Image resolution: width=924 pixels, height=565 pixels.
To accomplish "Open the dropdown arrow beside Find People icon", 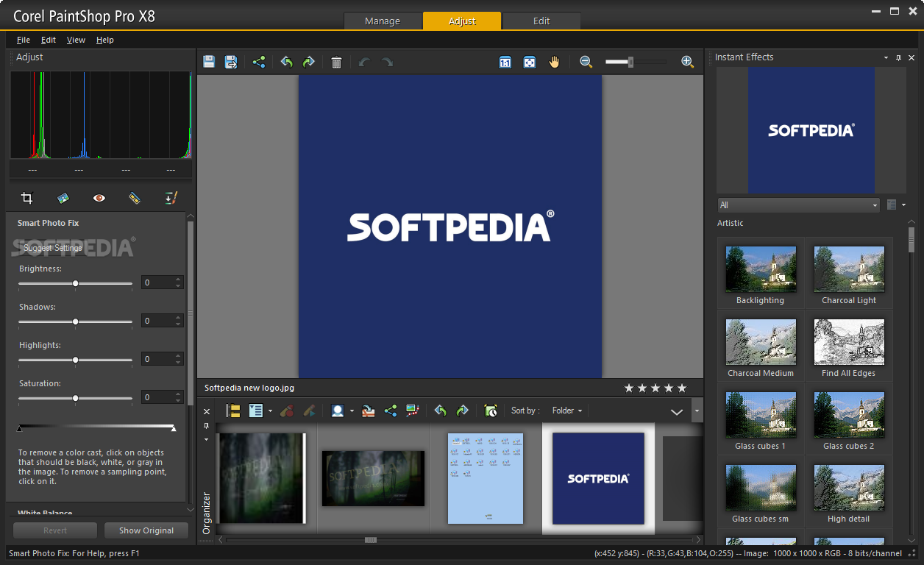I will (352, 411).
